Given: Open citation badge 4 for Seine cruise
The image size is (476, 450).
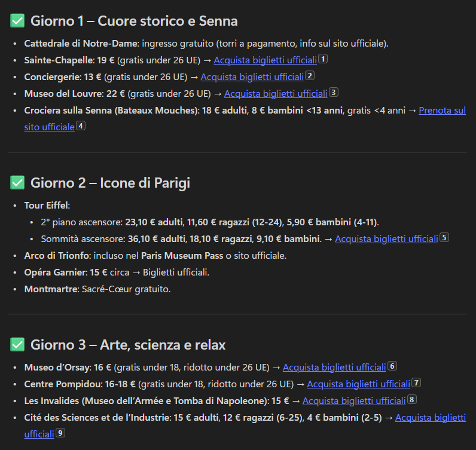Looking at the screenshot, I should pos(81,125).
